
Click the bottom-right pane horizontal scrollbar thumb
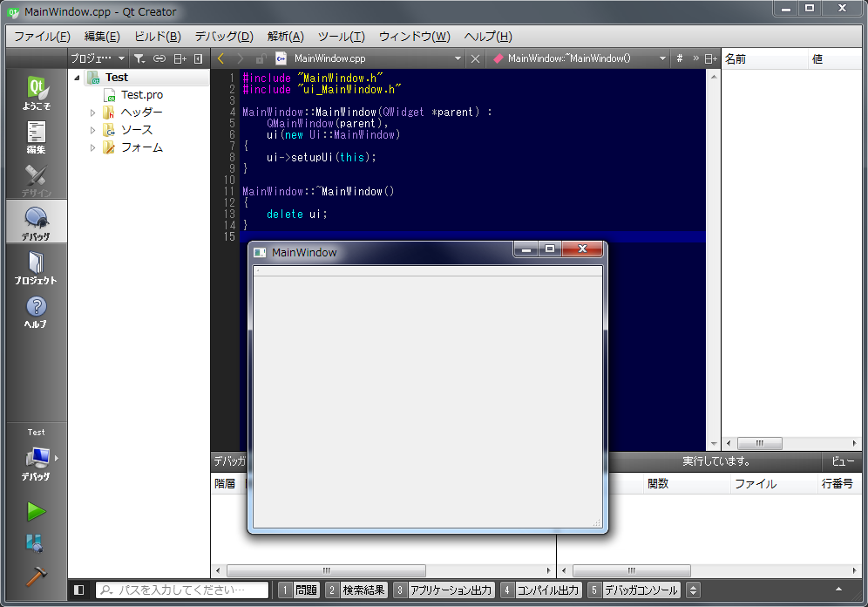point(632,570)
